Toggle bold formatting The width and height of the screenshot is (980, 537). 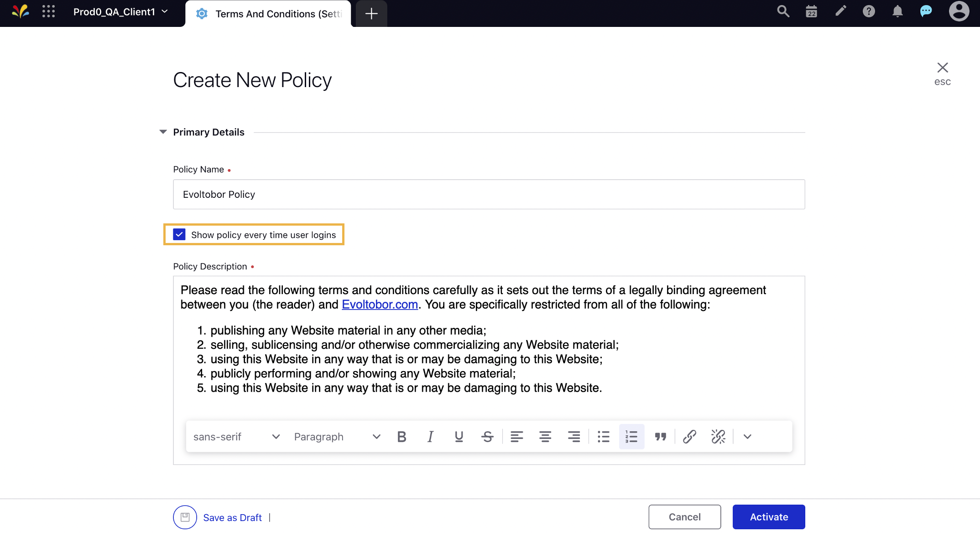(x=401, y=437)
